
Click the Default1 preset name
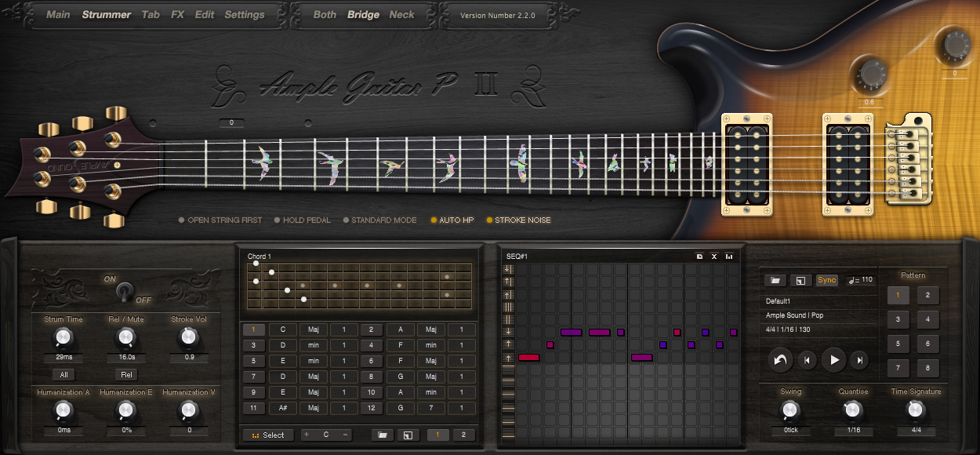point(779,301)
